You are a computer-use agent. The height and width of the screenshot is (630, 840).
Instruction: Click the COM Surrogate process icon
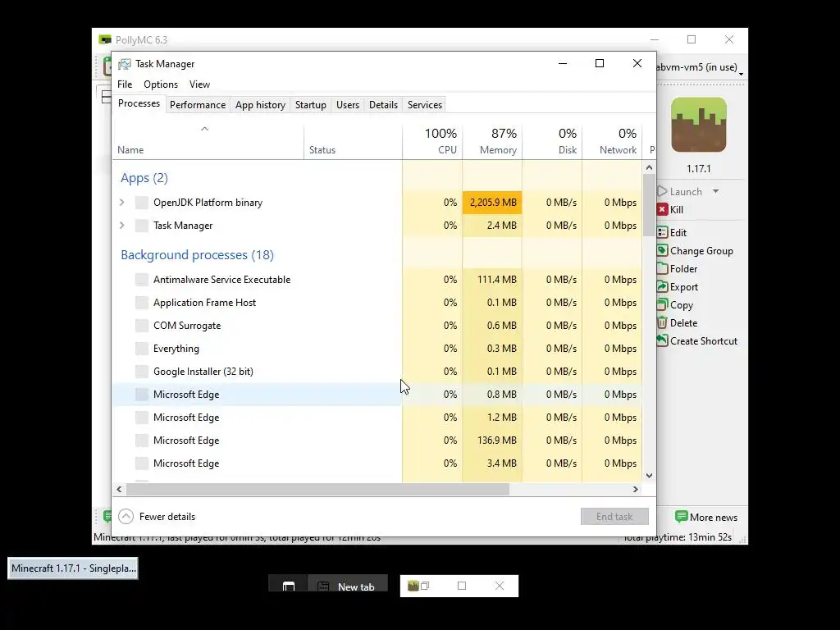[x=141, y=326]
